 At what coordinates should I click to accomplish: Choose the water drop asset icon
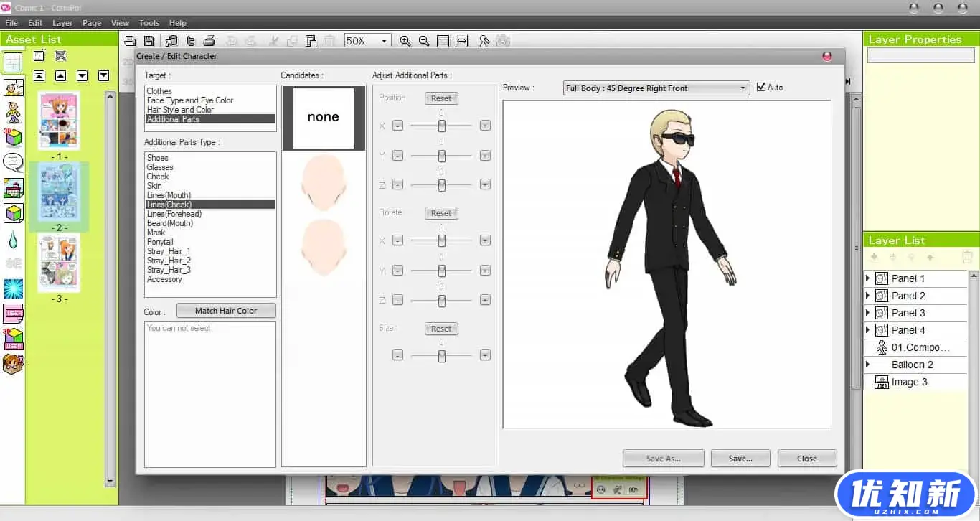pos(13,239)
